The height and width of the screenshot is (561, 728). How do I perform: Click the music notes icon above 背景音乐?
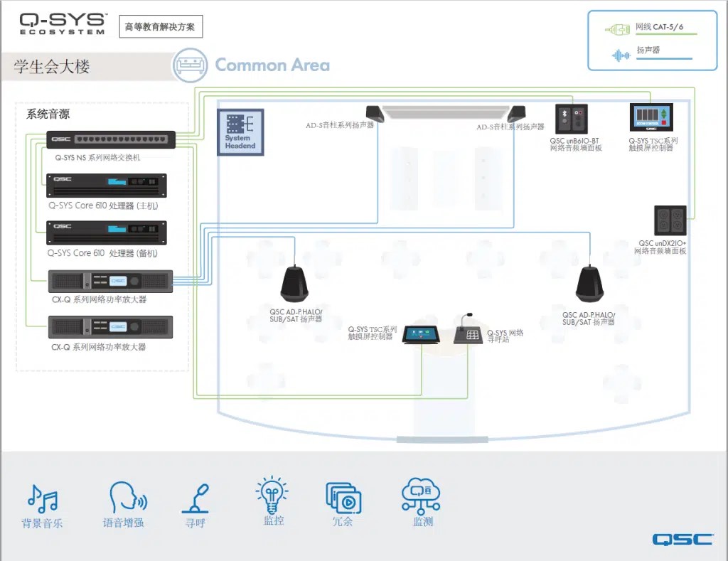pos(43,498)
